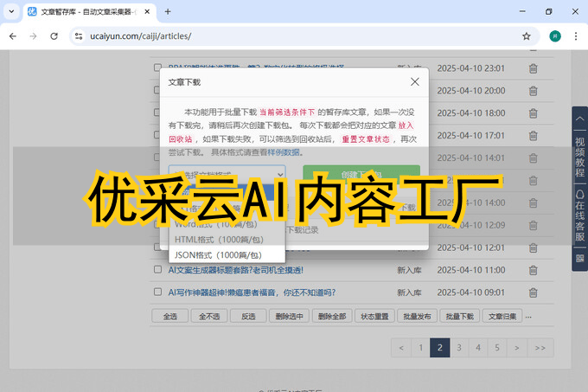Tick checkbox for AI文案生成器标题套路 article
Screen dimensions: 588x392
point(157,269)
